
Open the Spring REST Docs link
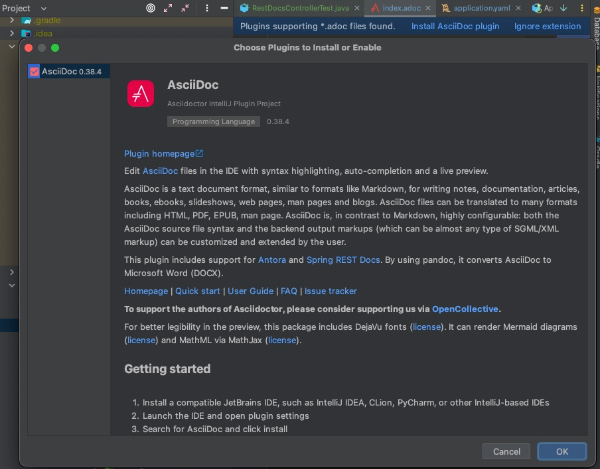pyautogui.click(x=343, y=260)
